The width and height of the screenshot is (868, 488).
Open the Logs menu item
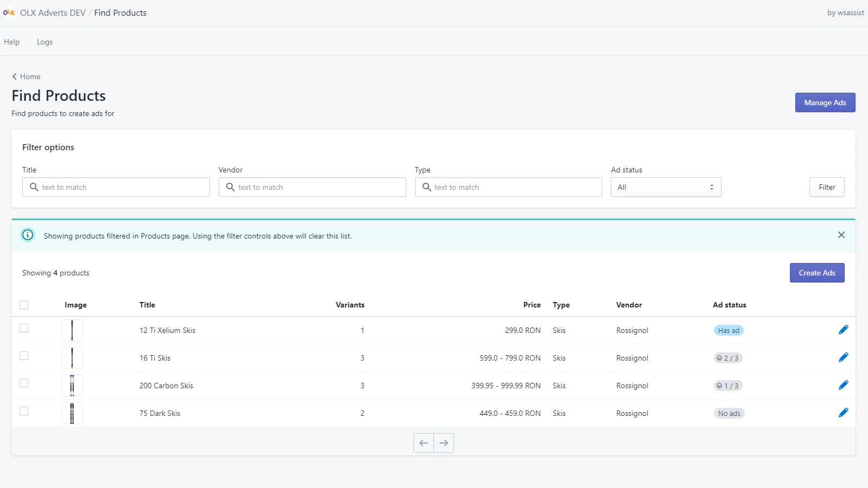(44, 42)
